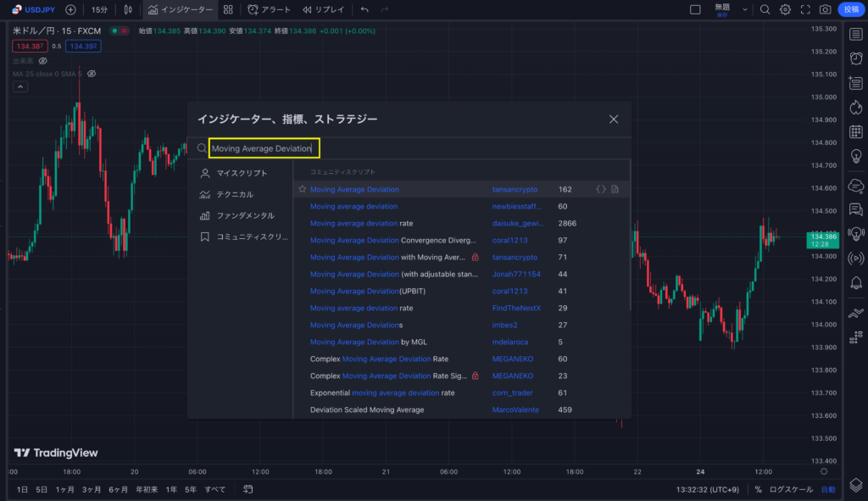Open the USDJPY symbol search
Screen dimensions: 868x501
point(33,9)
